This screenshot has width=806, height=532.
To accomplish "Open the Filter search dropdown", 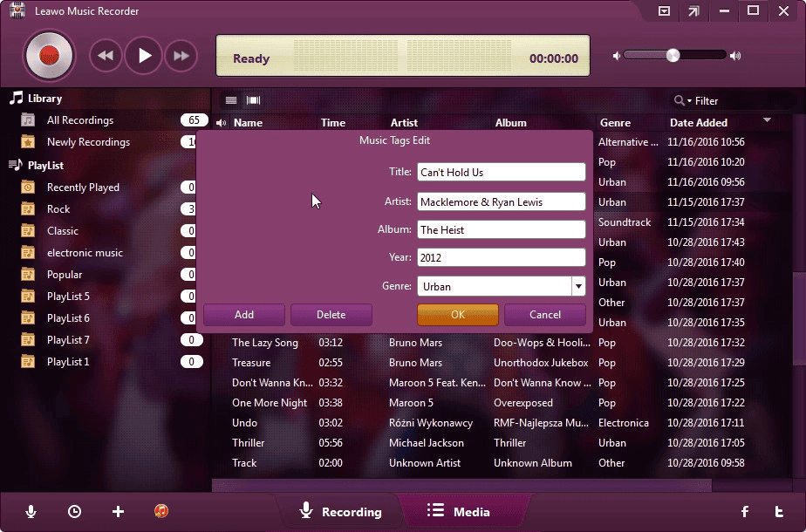I will 683,101.
